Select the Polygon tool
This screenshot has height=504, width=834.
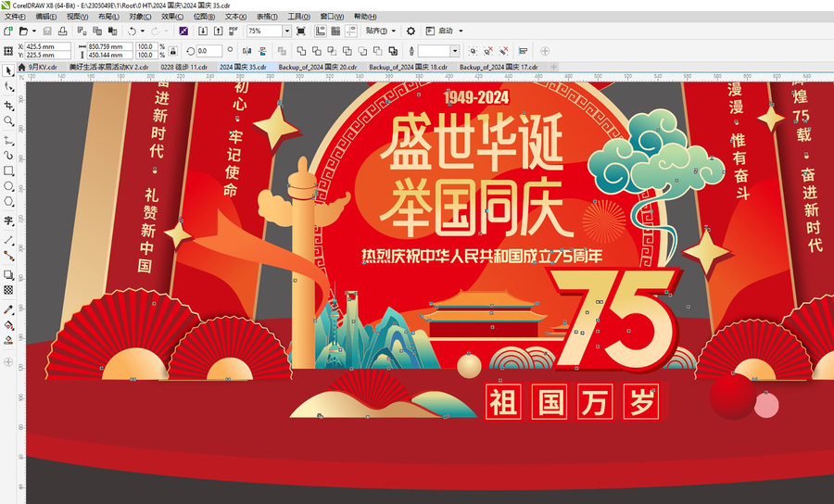pos(8,201)
